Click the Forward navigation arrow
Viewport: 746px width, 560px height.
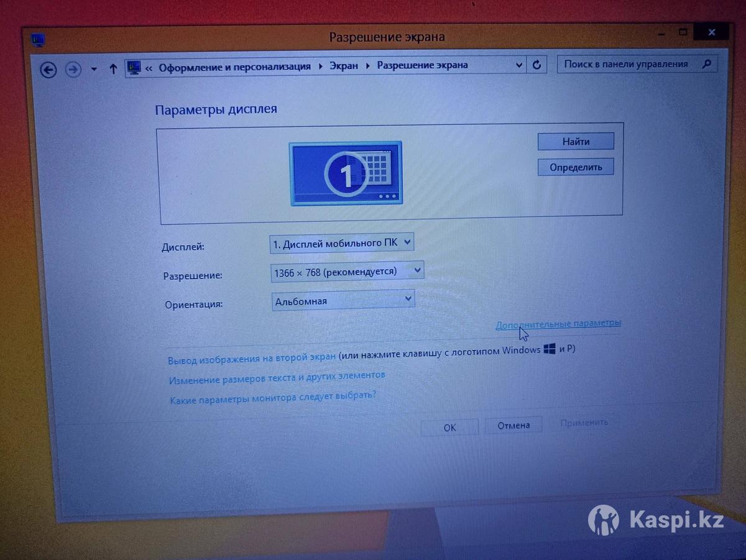coord(73,70)
